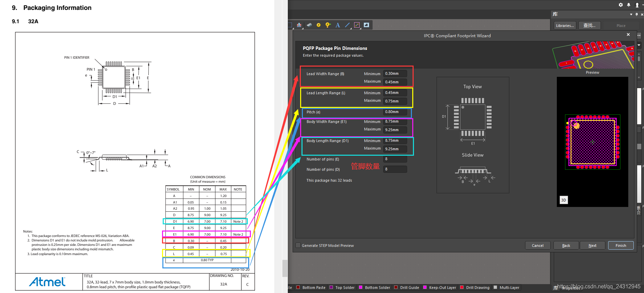
Task: Enable Generate STEP Model Preview checkbox
Action: [x=298, y=245]
